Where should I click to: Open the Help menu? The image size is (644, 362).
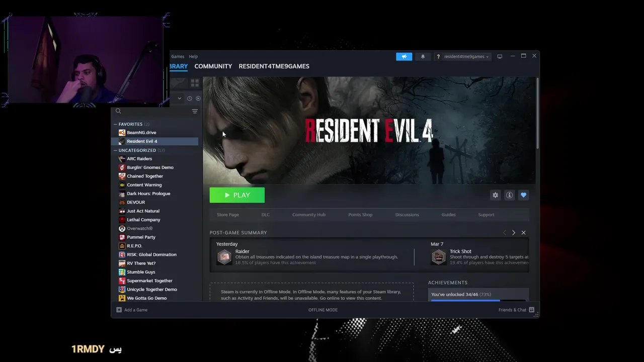[x=193, y=56]
